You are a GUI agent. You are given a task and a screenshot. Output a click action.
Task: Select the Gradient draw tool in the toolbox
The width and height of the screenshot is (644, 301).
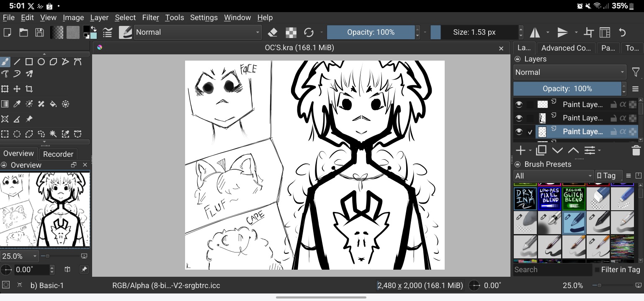click(5, 104)
